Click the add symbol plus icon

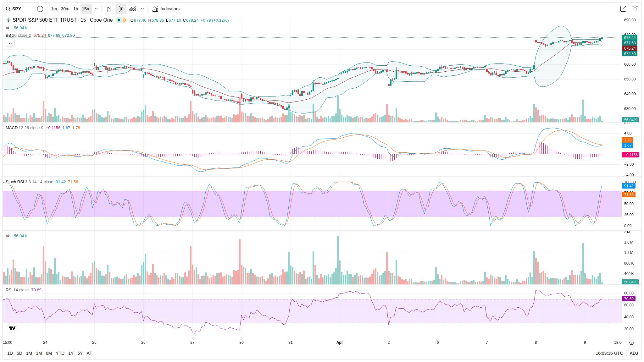click(40, 9)
